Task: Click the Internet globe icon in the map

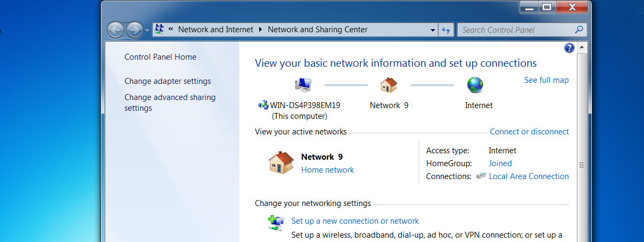Action: point(475,85)
